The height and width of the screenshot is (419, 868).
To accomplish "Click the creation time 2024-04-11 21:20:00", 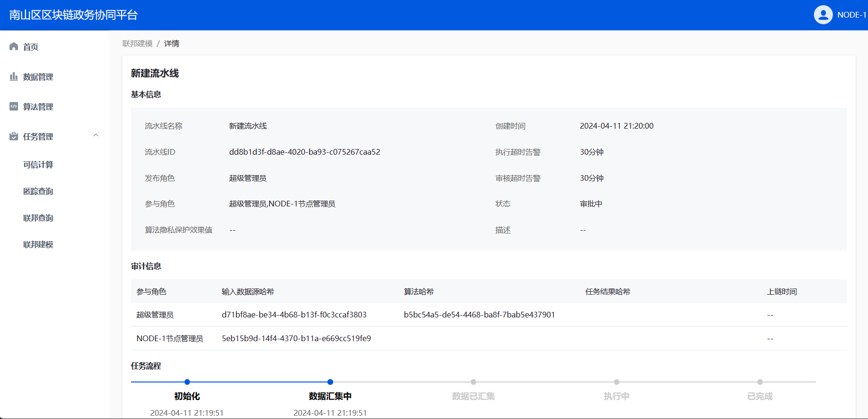I will tap(616, 126).
